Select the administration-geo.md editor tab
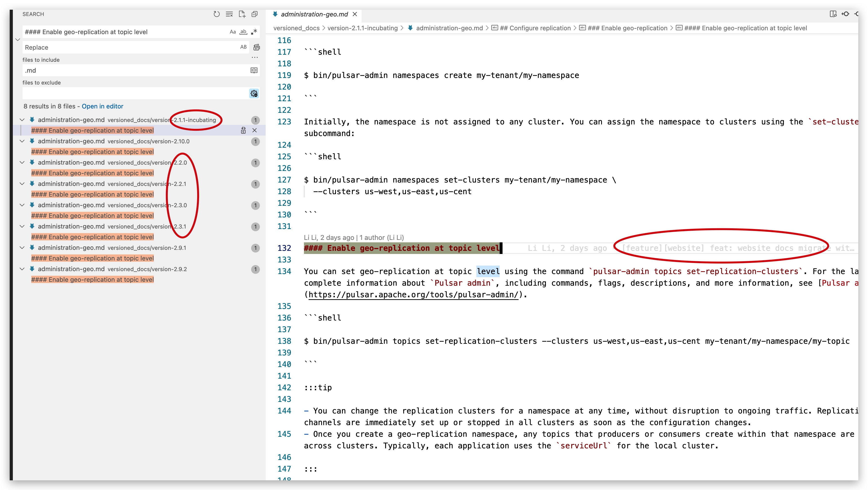Viewport: 868px width, 490px height. click(314, 14)
